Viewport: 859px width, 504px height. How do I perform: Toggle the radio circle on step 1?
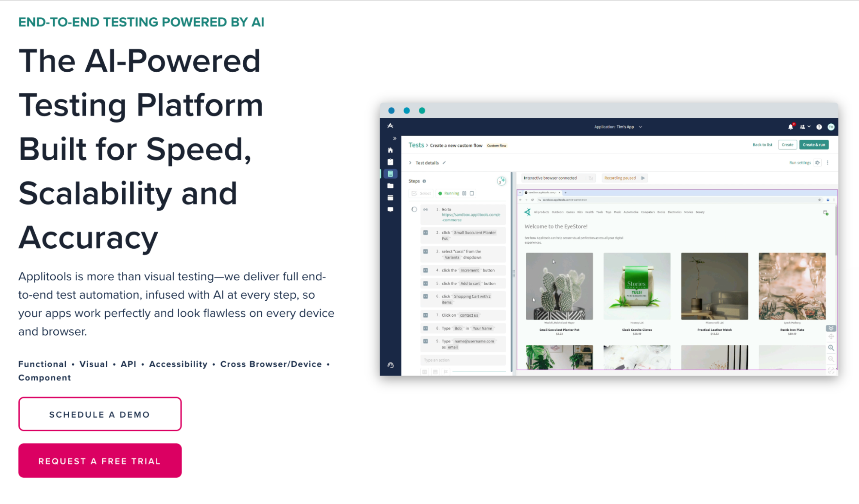[414, 210]
